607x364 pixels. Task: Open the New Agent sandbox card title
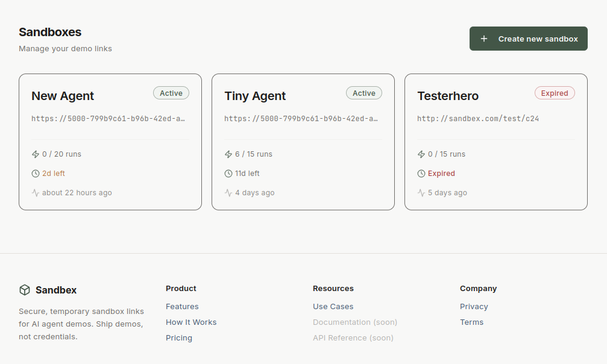[63, 96]
